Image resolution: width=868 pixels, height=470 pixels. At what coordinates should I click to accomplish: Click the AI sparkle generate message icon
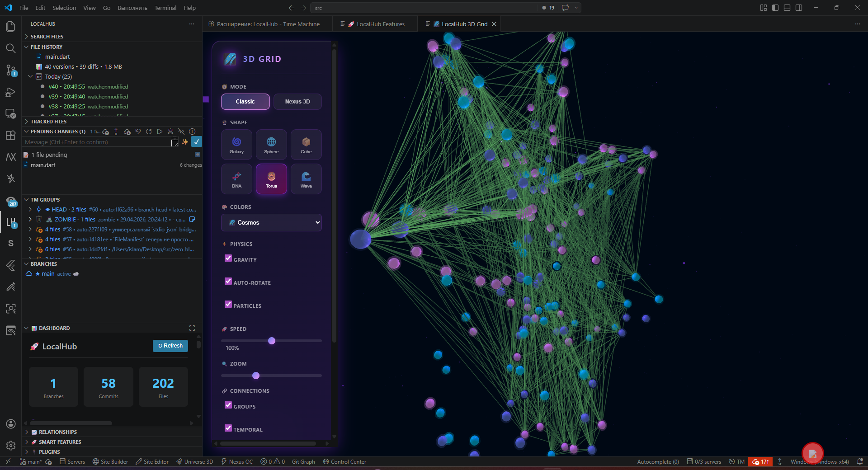[185, 142]
